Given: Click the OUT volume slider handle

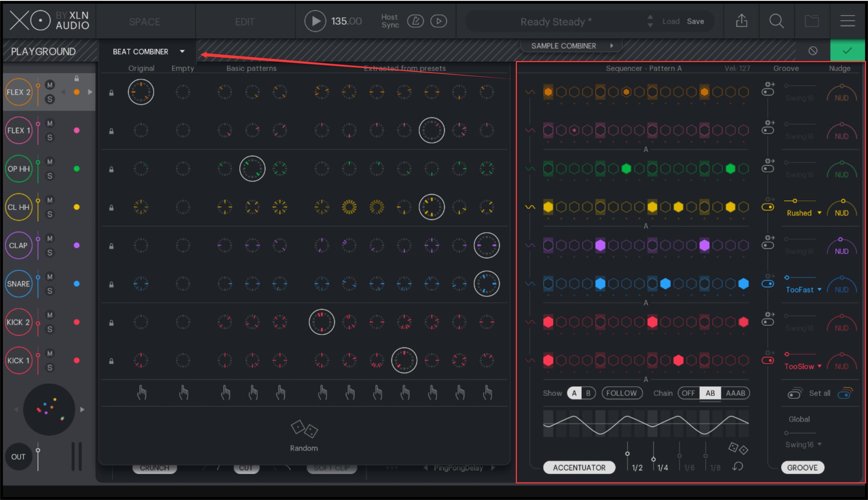Looking at the screenshot, I should (x=38, y=450).
